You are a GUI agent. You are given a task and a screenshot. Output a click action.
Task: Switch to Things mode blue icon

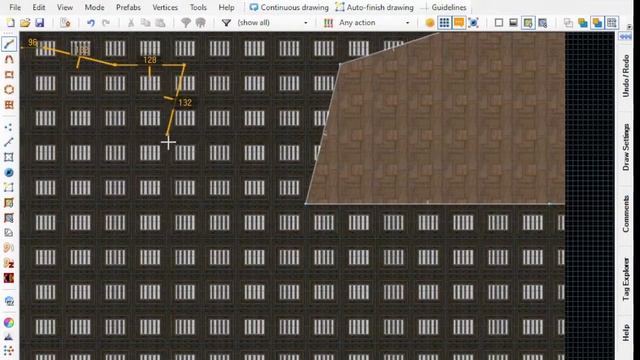click(9, 172)
